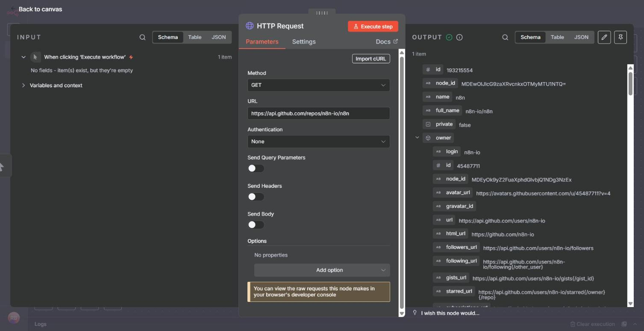
Task: Open the output info icon
Action: pos(459,37)
